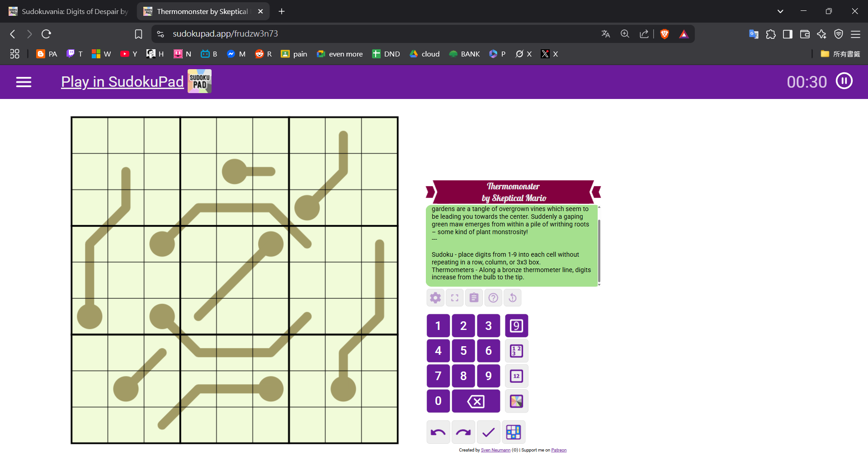Open the 'even more' bookmark

pos(340,54)
